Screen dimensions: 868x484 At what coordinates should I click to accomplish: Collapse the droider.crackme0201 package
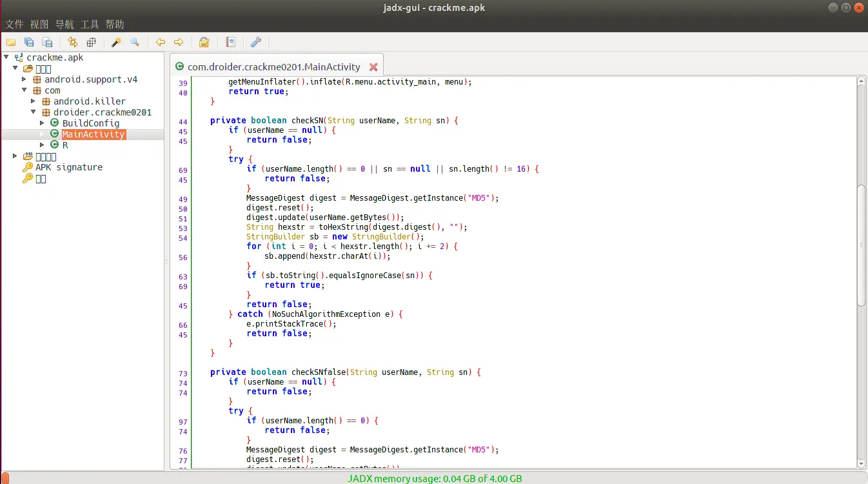(x=34, y=112)
